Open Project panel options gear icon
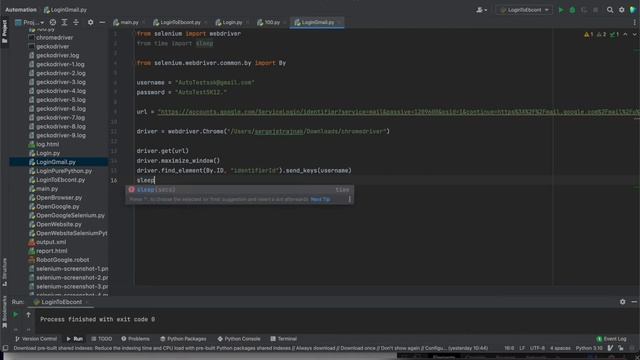This screenshot has height=360, width=640. [91, 22]
